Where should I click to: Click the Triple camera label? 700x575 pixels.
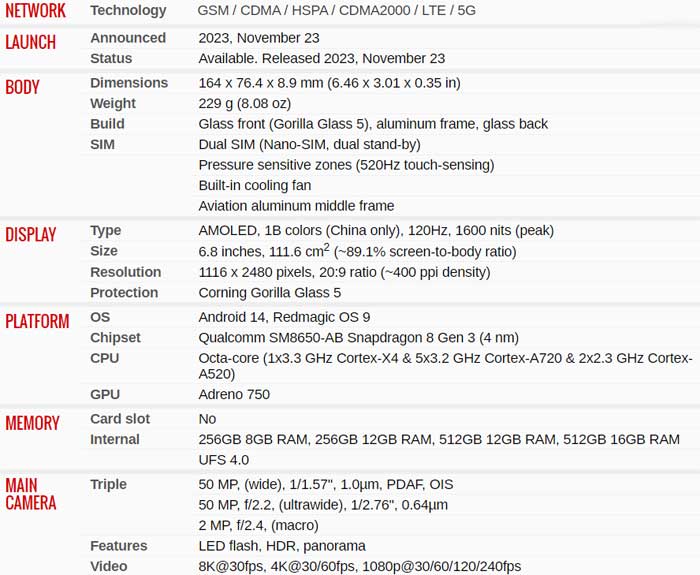tap(108, 485)
